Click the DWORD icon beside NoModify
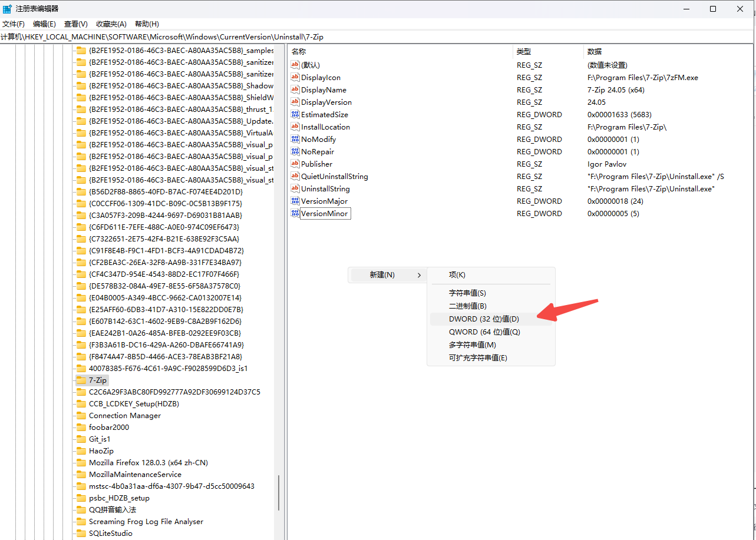This screenshot has width=756, height=540. pos(295,139)
